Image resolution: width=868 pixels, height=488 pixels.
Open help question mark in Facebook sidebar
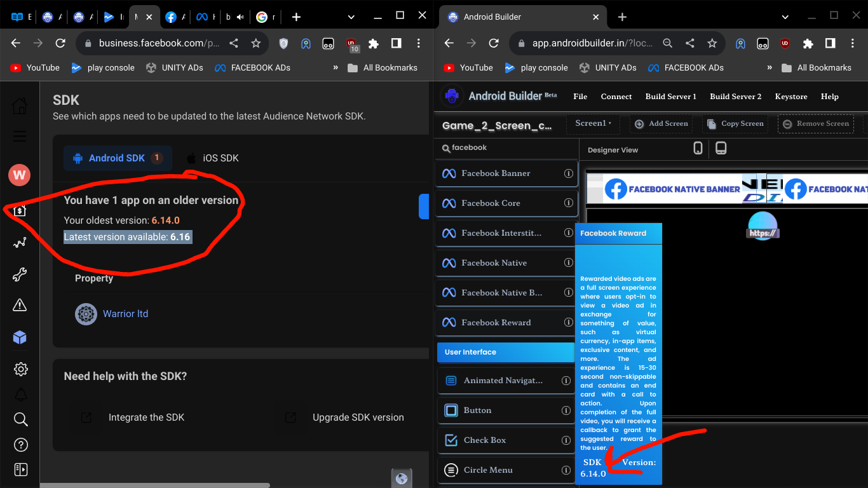[20, 444]
